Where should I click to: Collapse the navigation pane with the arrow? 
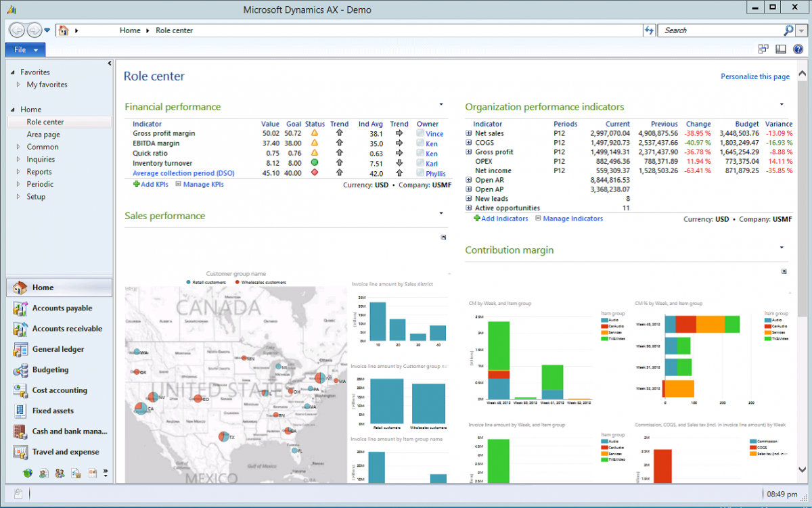pos(110,64)
